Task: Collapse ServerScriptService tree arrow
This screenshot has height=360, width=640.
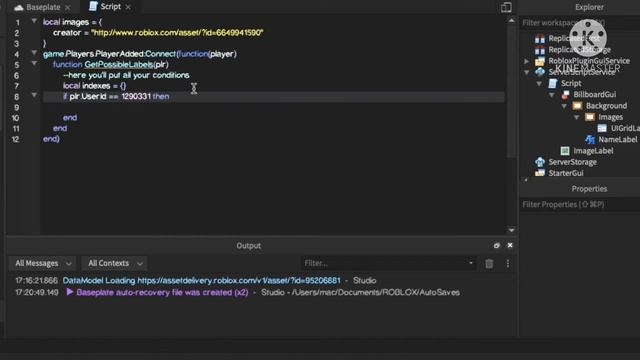Action: tap(527, 72)
